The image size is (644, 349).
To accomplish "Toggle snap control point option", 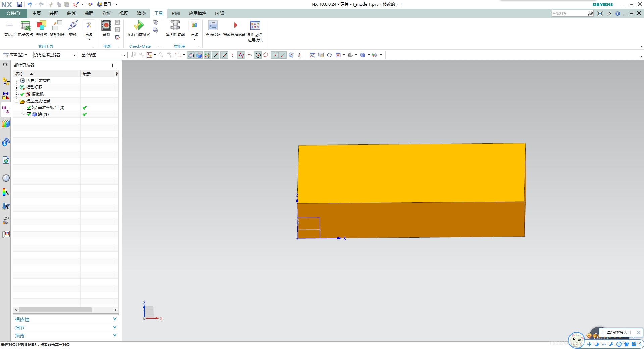I will tap(233, 55).
